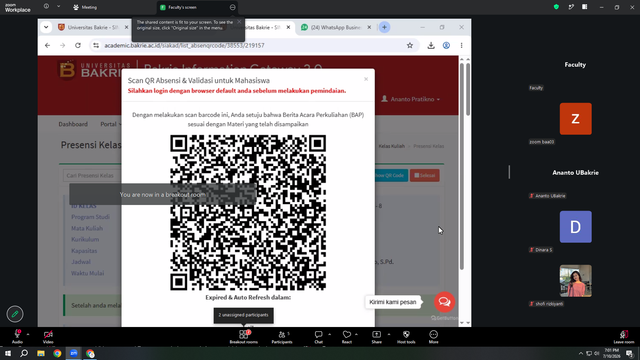Focus the academic.bakrie.ac.id address bar
This screenshot has height=360, width=640.
tap(253, 45)
